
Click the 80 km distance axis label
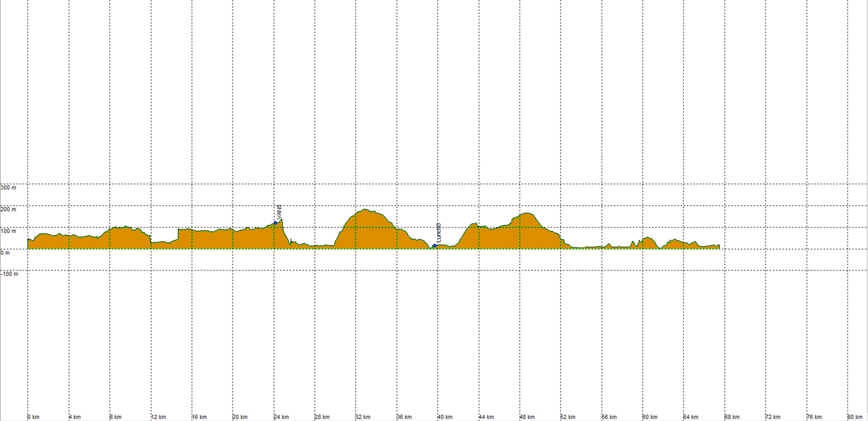click(x=855, y=417)
